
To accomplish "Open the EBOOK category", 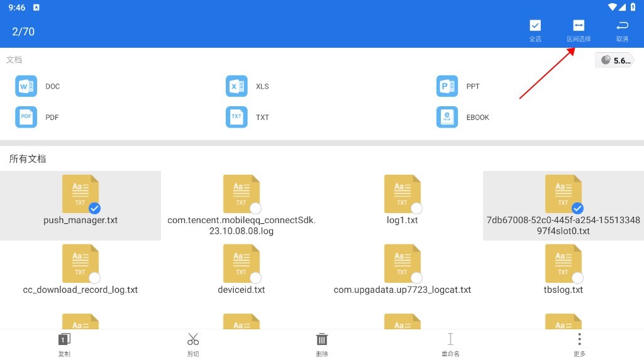I will pyautogui.click(x=447, y=117).
